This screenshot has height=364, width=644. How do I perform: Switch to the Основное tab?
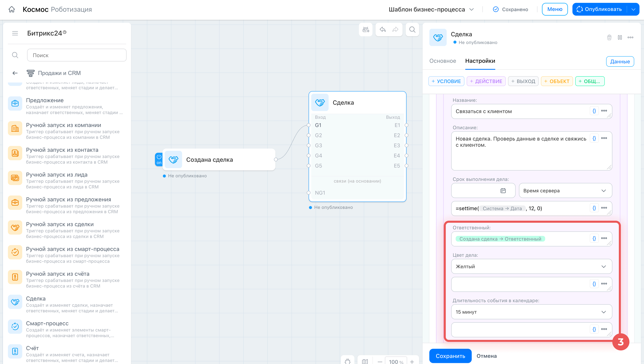coord(443,61)
